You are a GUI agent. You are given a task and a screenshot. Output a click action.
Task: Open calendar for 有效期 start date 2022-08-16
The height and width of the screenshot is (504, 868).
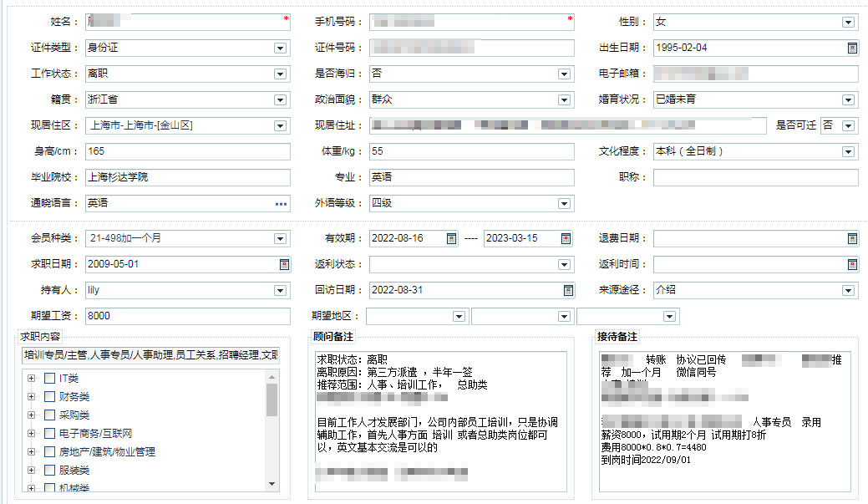pyautogui.click(x=451, y=239)
